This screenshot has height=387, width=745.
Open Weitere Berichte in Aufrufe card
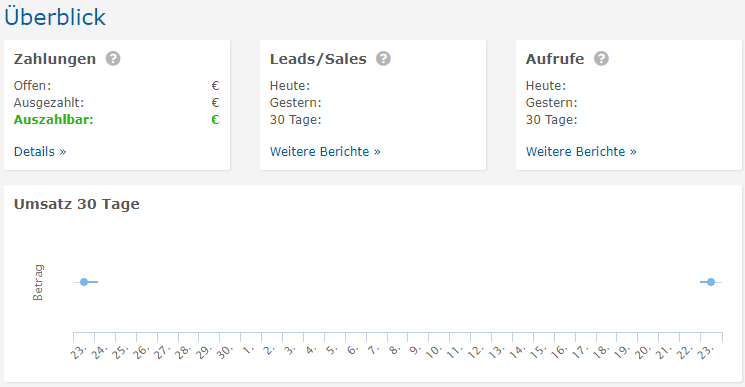click(581, 151)
